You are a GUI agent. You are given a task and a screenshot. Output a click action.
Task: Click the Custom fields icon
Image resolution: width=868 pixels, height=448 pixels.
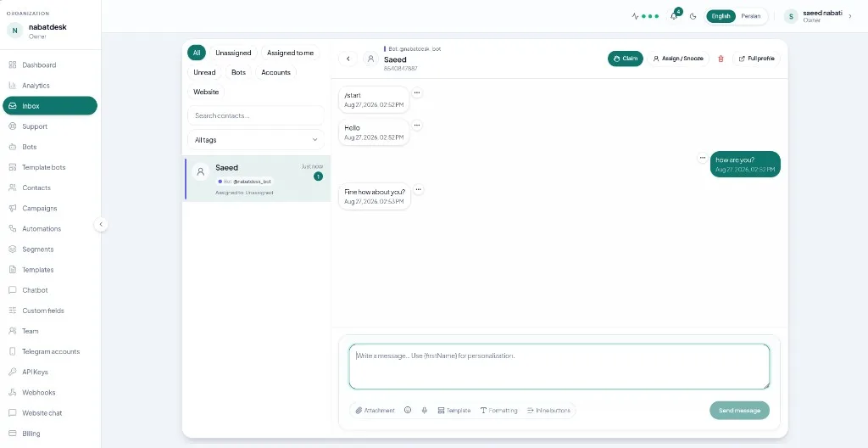(x=12, y=311)
